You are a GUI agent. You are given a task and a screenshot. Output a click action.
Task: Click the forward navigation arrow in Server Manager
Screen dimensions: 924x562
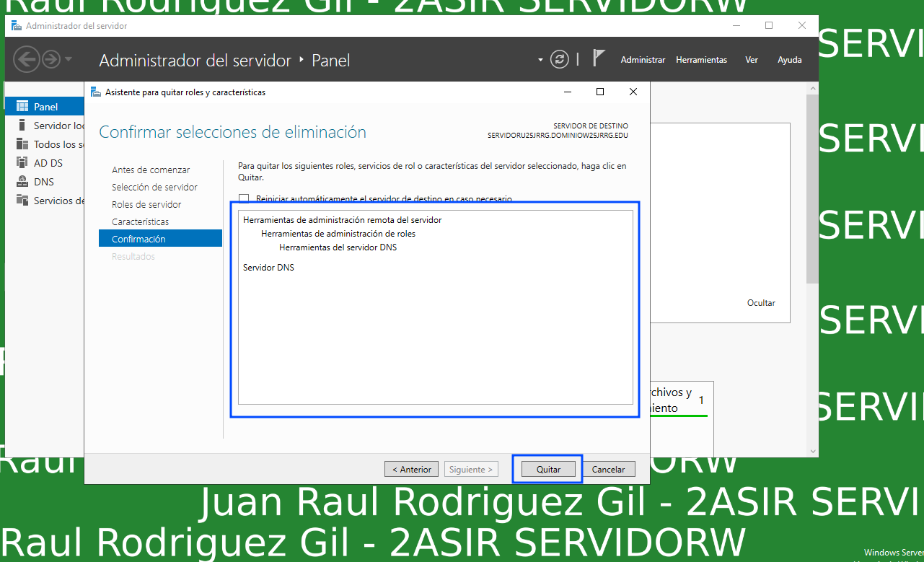(x=50, y=59)
